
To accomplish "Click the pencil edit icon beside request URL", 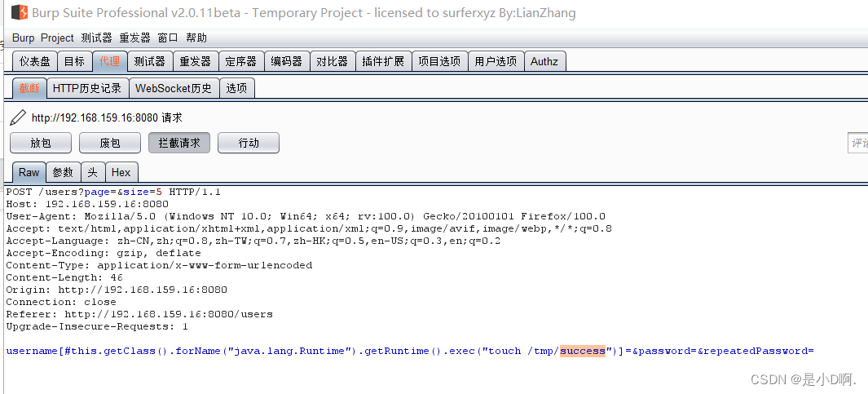I will pyautogui.click(x=18, y=117).
